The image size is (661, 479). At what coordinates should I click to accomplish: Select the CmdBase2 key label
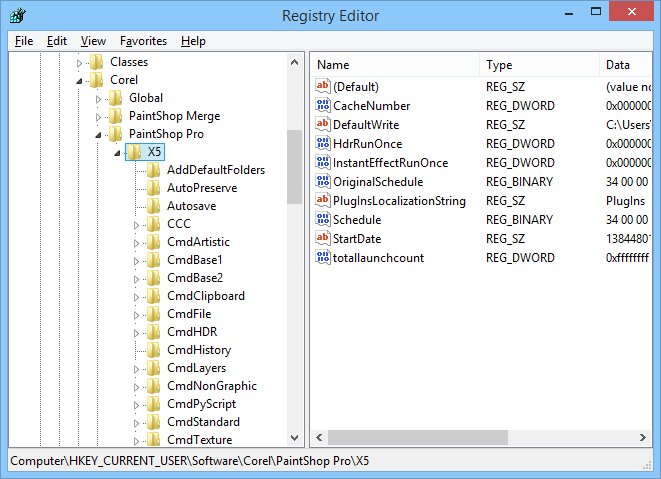tap(195, 278)
